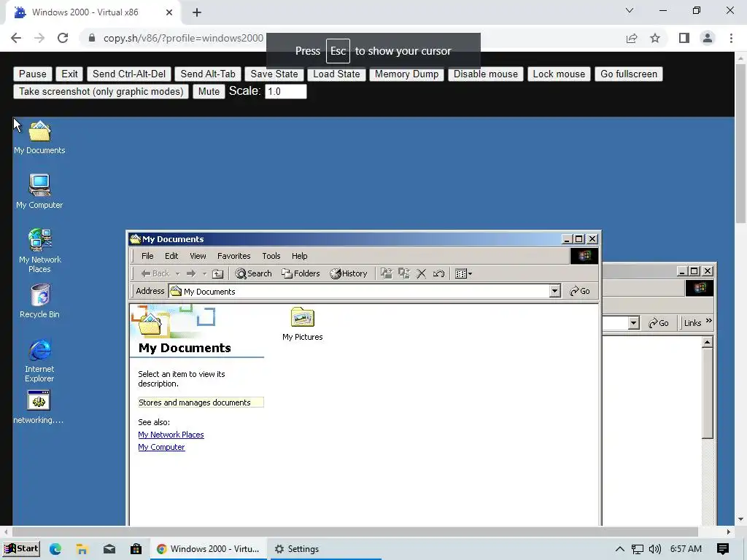Click the Links label in background window

pos(693,323)
